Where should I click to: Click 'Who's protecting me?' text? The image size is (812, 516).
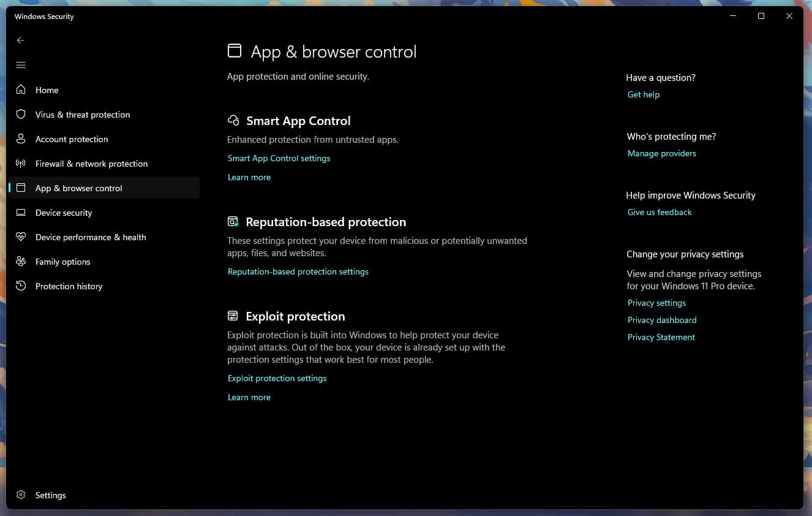[671, 137]
